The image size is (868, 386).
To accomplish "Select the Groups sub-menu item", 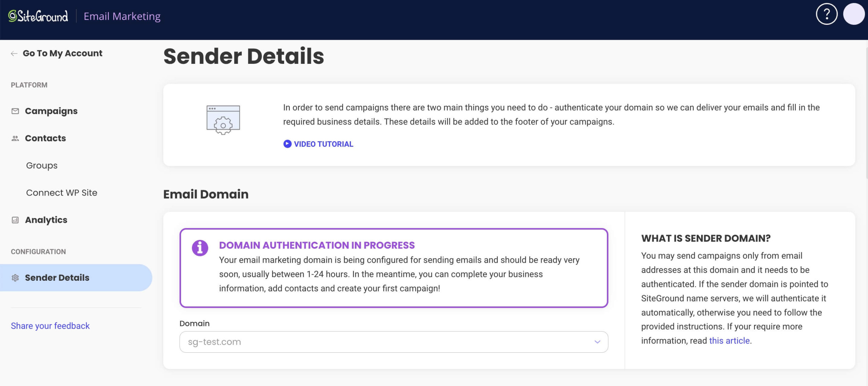I will (41, 165).
